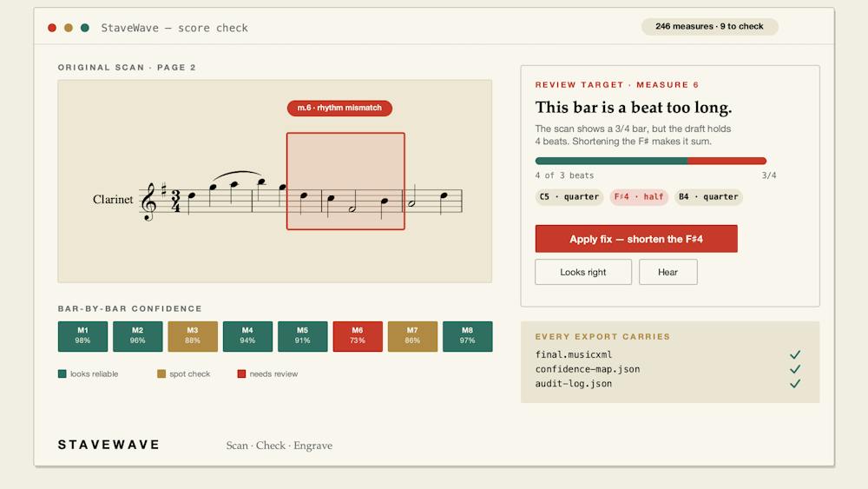This screenshot has height=489, width=868.
Task: Select the M2 96% confidence tile
Action: pyautogui.click(x=137, y=336)
